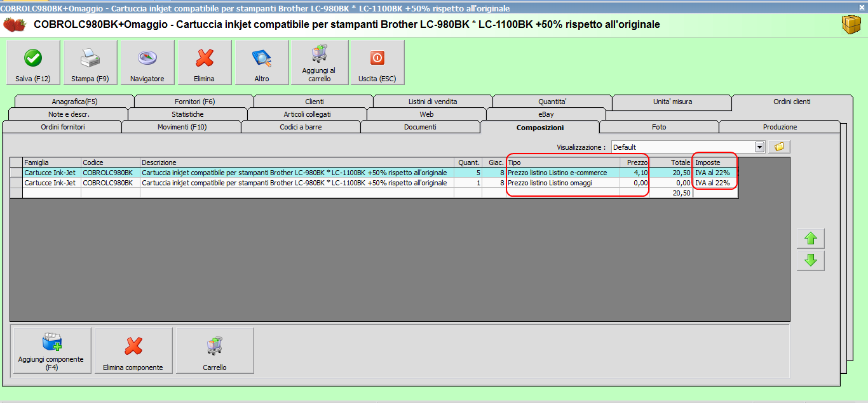Open the Produzione tab
Screen dimensions: 868x403
coord(780,127)
